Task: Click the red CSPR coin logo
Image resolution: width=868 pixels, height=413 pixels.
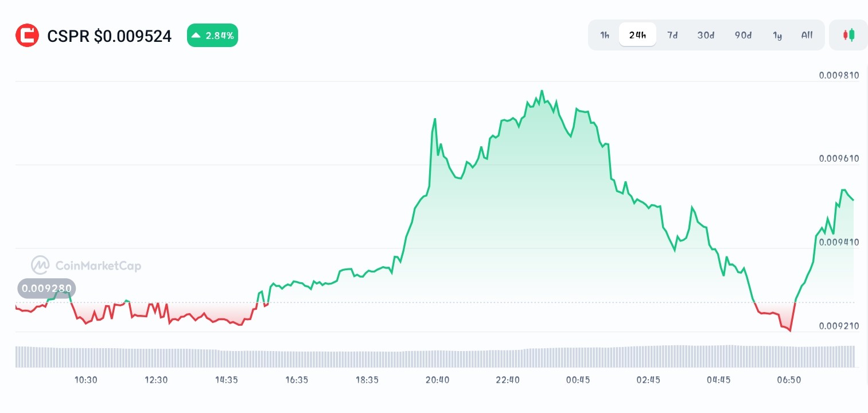Action: coord(27,36)
